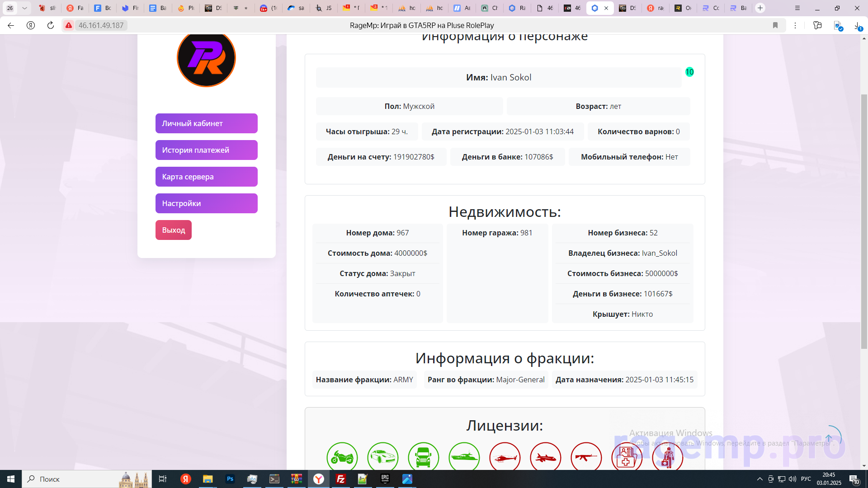Click the address 46.161.49.187
This screenshot has height=488, width=868.
(101, 25)
